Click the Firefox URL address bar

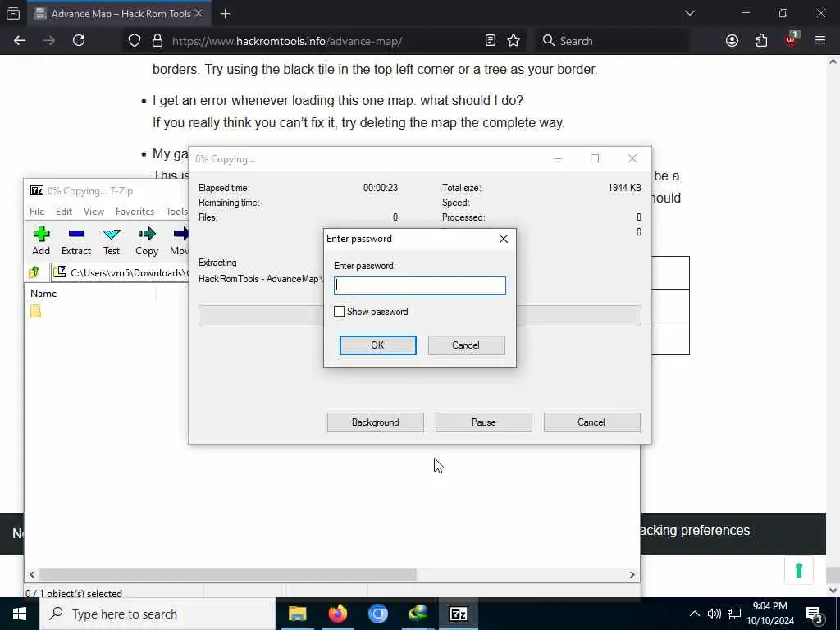[326, 41]
